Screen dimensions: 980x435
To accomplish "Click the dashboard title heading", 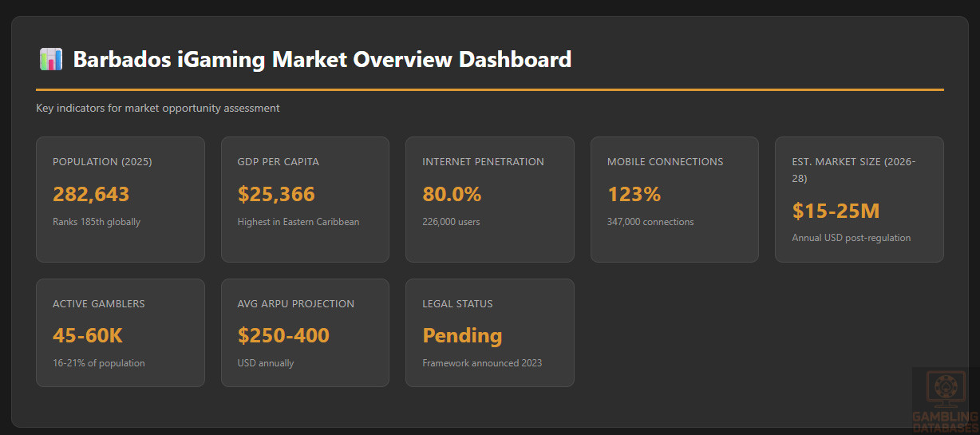I will (322, 60).
